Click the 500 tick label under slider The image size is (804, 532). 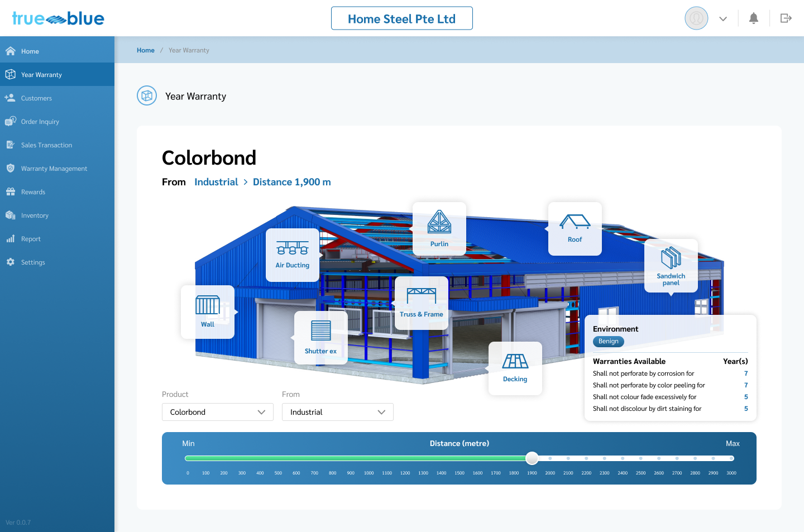tap(278, 473)
